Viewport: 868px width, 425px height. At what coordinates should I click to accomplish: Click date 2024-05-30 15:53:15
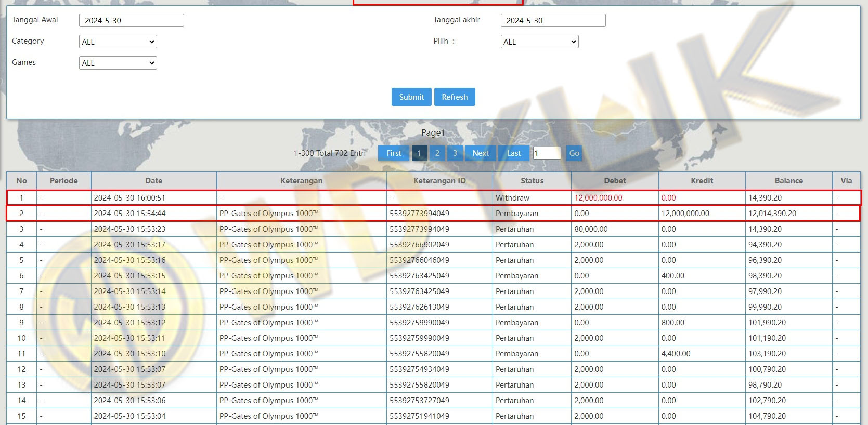pos(129,276)
